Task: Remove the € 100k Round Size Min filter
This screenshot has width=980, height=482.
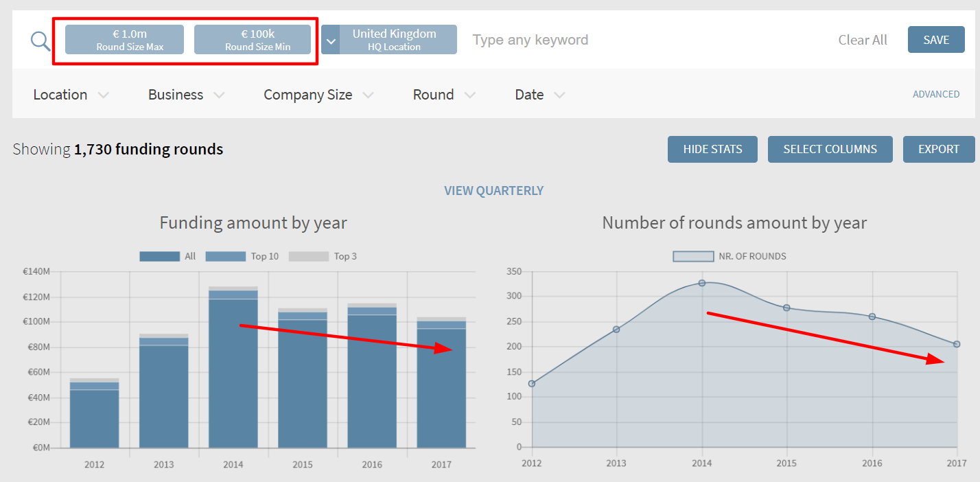Action: 253,40
